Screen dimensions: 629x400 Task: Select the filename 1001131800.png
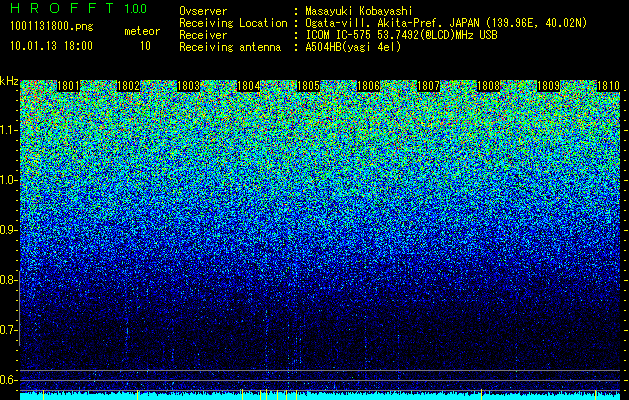(x=51, y=27)
